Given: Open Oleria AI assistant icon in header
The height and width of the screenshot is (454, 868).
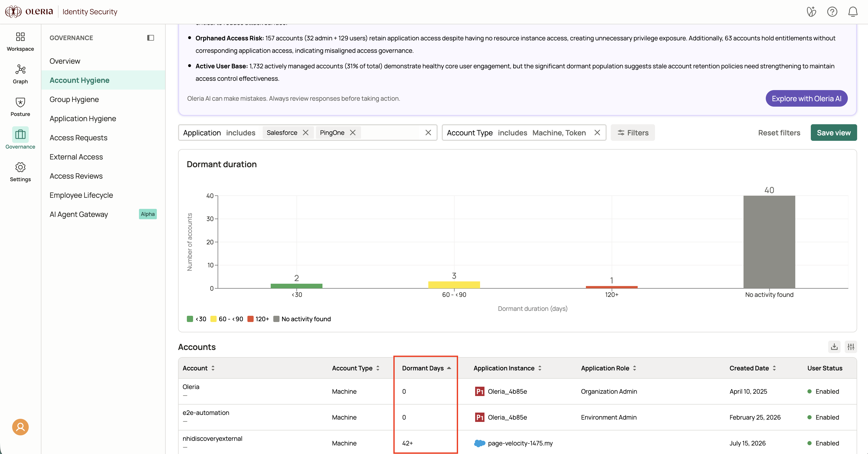Looking at the screenshot, I should click(x=811, y=12).
